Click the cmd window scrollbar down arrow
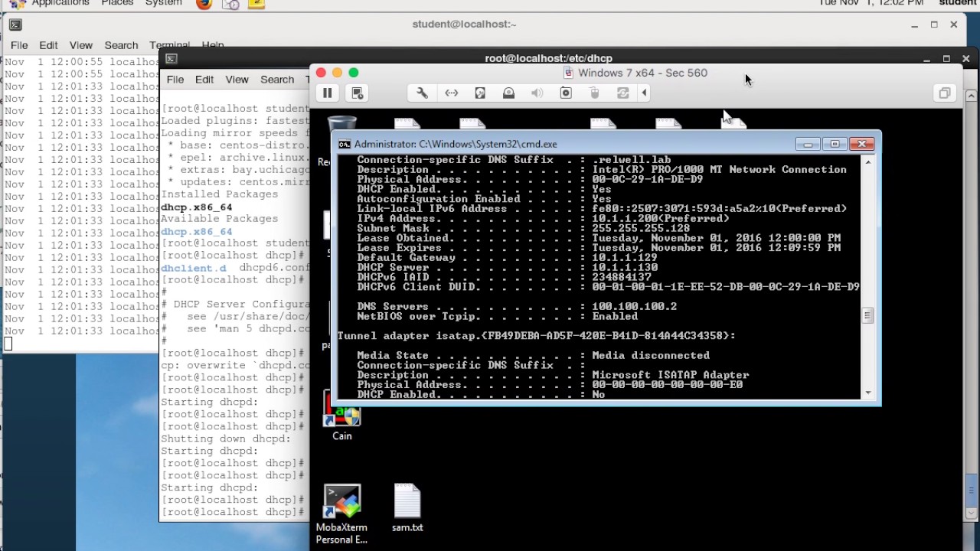 (867, 393)
